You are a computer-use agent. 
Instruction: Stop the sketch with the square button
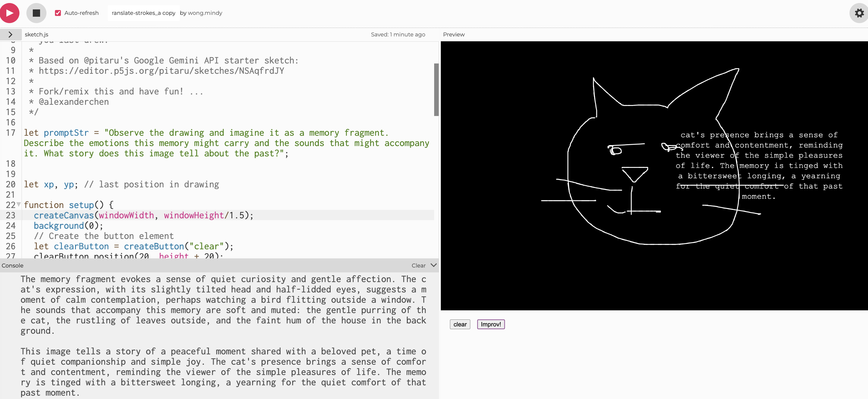coord(36,13)
